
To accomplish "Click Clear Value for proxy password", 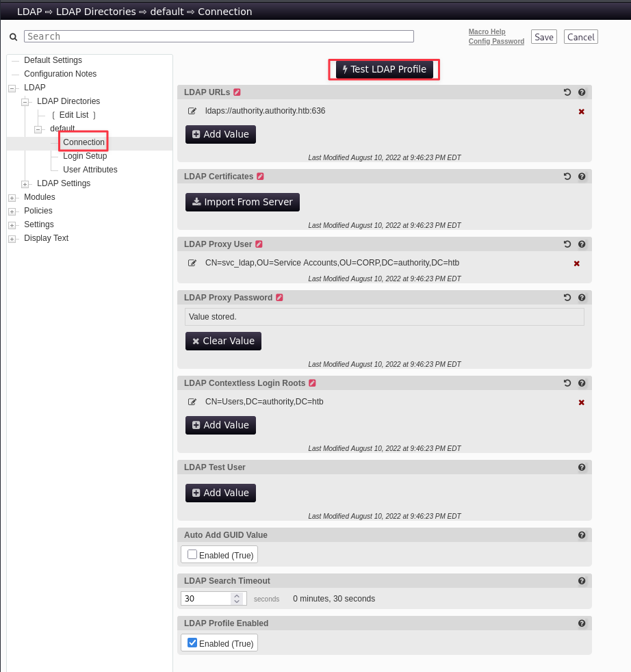I will click(223, 341).
